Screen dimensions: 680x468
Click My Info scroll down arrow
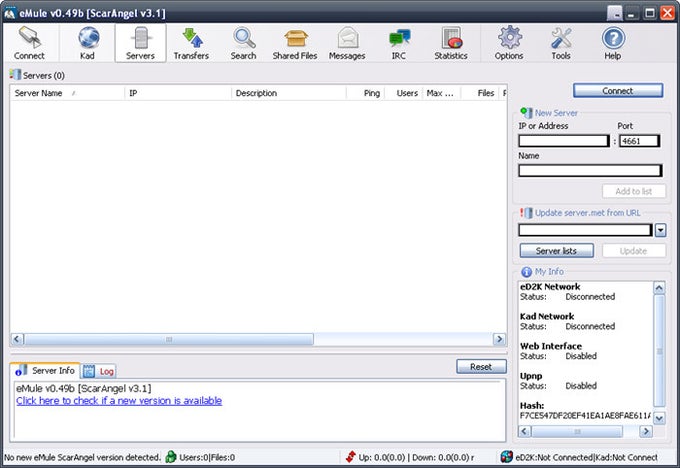pyautogui.click(x=659, y=418)
